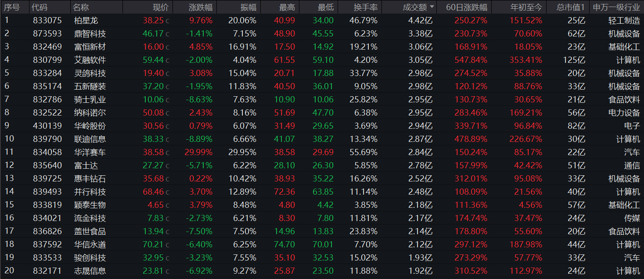Select the stock 富士达
The height and width of the screenshot is (279, 644).
click(86, 165)
